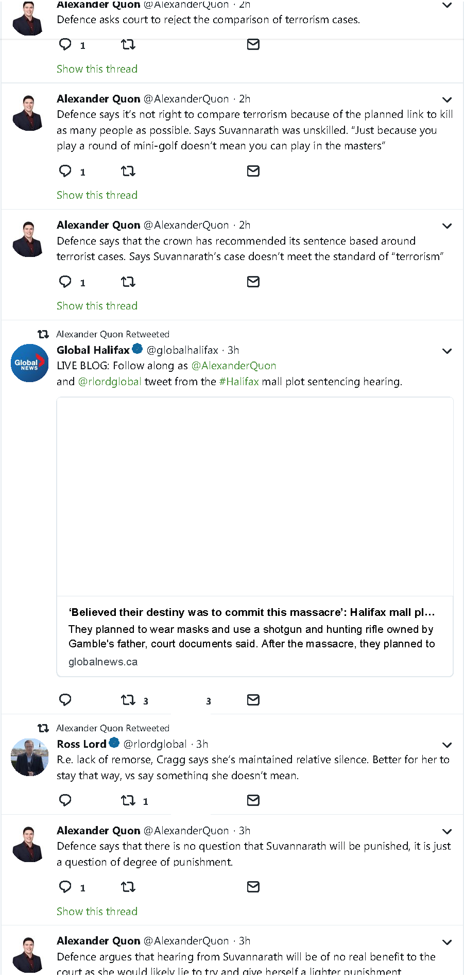Retweet the Global Halifax live blog tweet

pyautogui.click(x=128, y=700)
